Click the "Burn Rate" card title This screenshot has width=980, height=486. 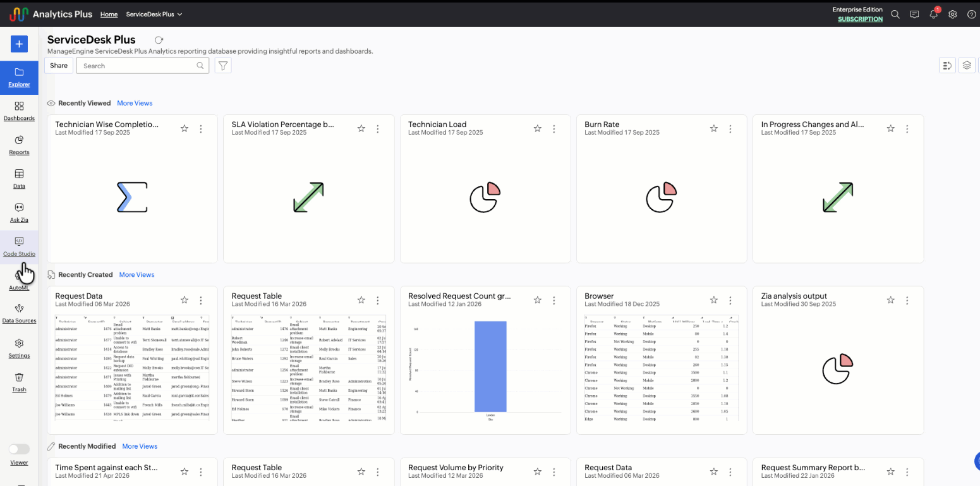click(602, 125)
